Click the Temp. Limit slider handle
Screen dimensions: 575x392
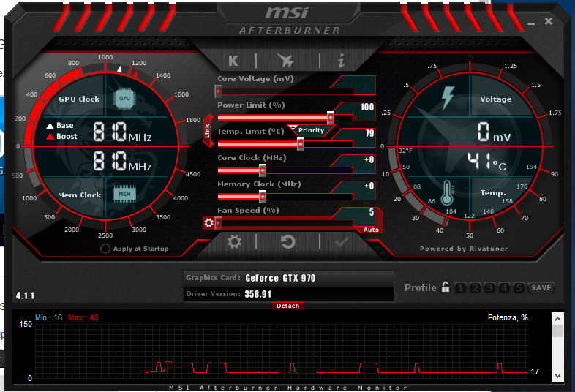301,144
